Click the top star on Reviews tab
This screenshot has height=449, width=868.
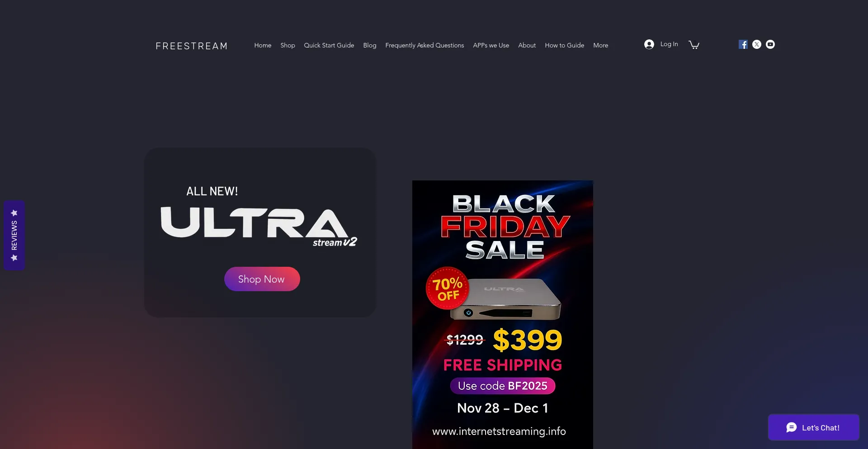pos(14,213)
